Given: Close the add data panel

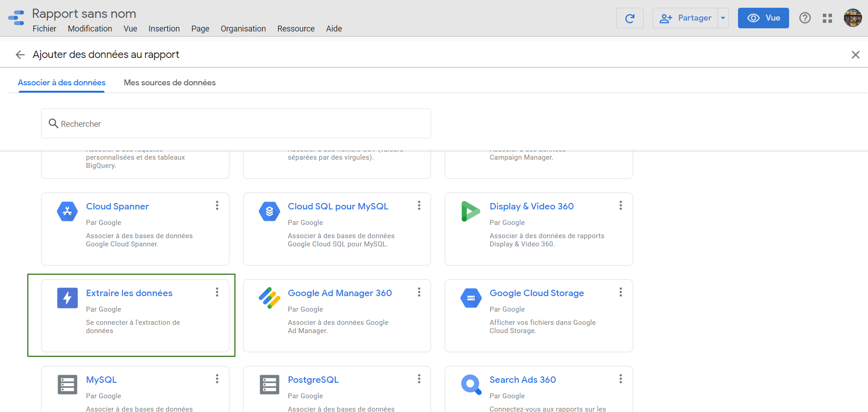Looking at the screenshot, I should click(855, 55).
